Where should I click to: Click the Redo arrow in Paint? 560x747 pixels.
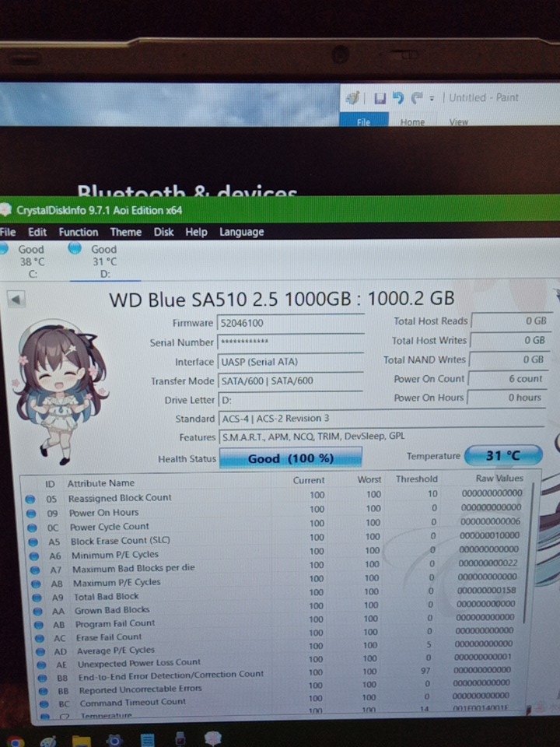pyautogui.click(x=417, y=97)
